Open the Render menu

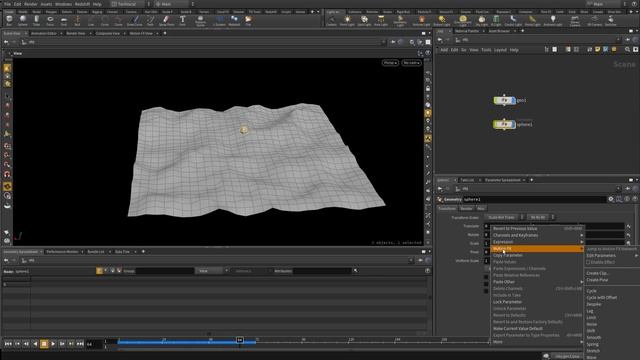pyautogui.click(x=31, y=4)
